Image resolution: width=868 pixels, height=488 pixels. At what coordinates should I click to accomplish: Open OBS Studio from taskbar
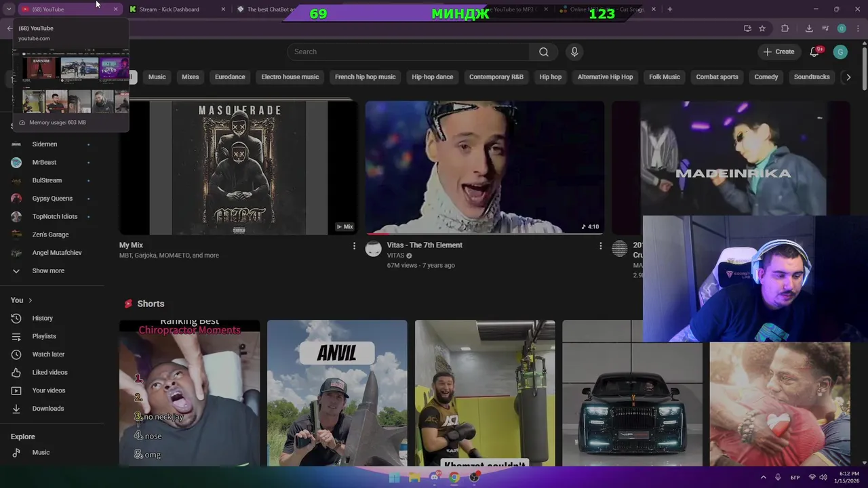[x=475, y=477]
